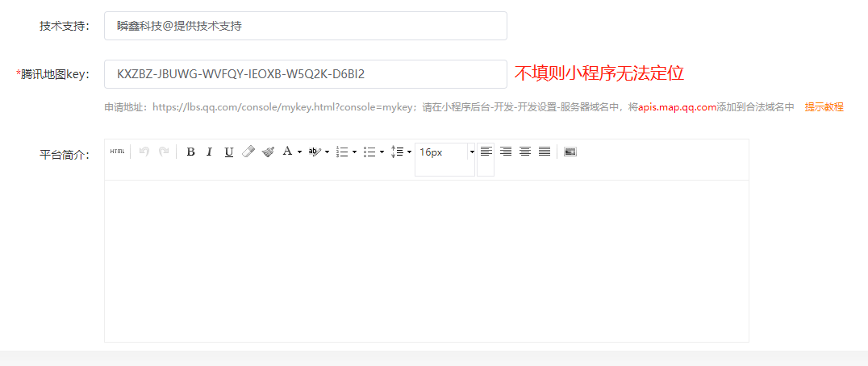Click the 腾讯地图key input field

(x=306, y=74)
